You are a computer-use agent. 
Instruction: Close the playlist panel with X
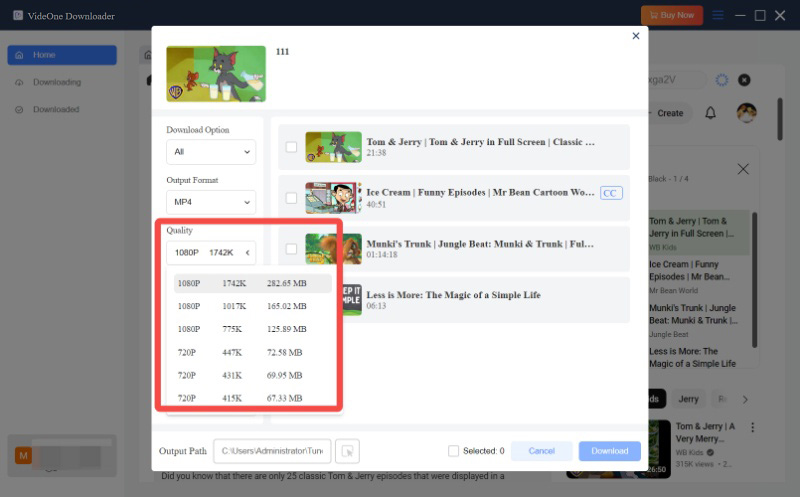click(742, 170)
